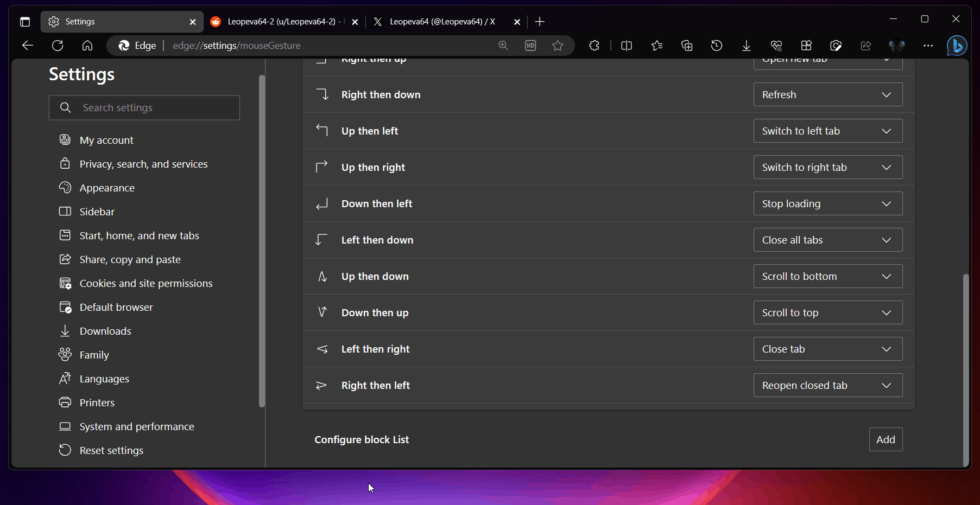Click Add next to Configure block List
The height and width of the screenshot is (505, 980).
click(x=886, y=439)
